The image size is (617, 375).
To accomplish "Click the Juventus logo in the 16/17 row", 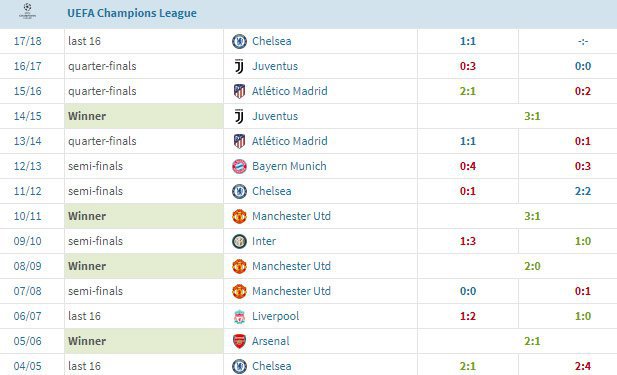I will (x=239, y=66).
